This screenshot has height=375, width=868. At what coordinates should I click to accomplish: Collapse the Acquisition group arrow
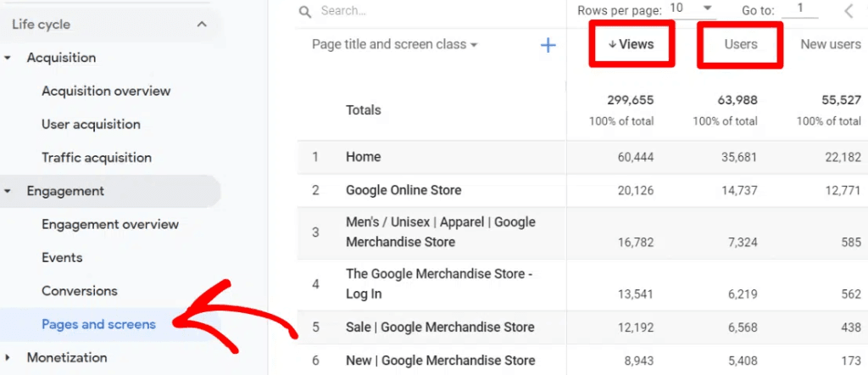8,58
